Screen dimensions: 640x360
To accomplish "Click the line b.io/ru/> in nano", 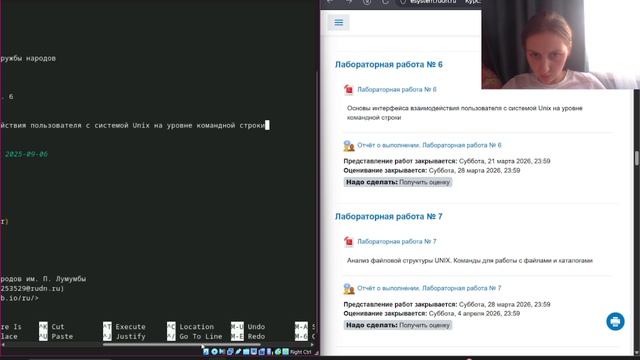I will click(x=19, y=298).
